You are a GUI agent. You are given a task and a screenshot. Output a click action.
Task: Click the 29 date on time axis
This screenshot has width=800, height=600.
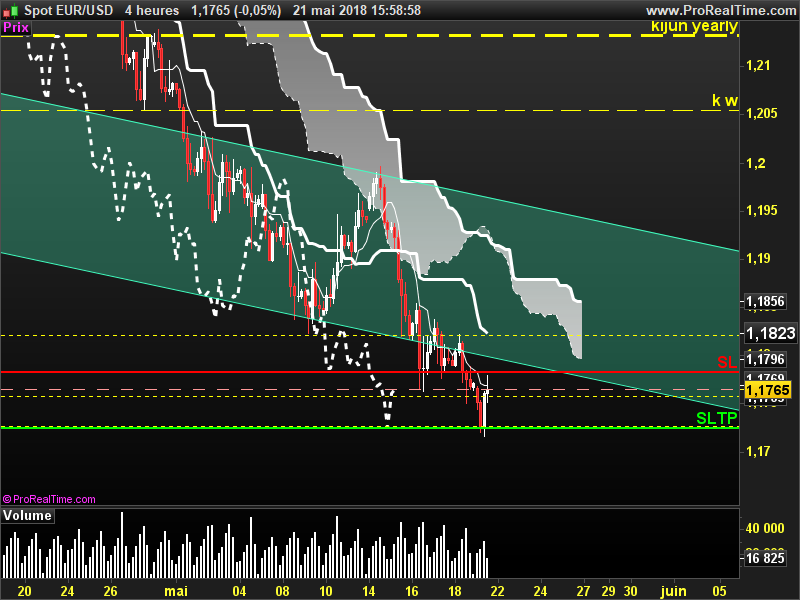(x=608, y=591)
